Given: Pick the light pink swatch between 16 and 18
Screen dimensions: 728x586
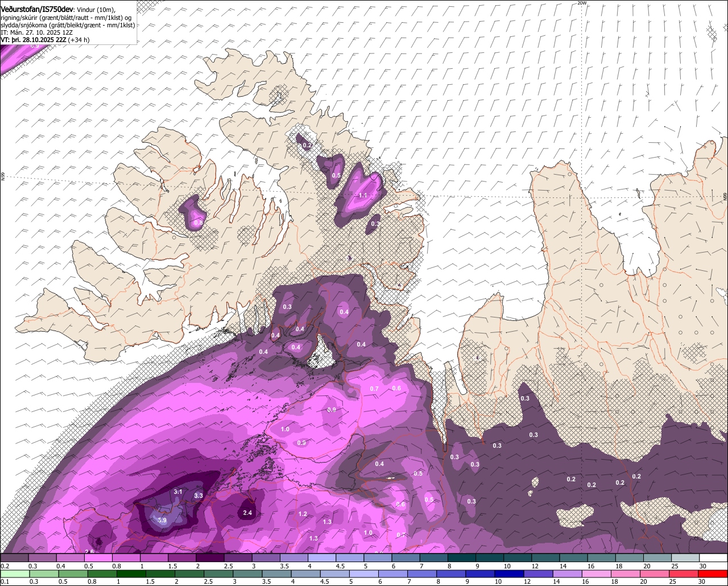Looking at the screenshot, I should click(598, 573).
